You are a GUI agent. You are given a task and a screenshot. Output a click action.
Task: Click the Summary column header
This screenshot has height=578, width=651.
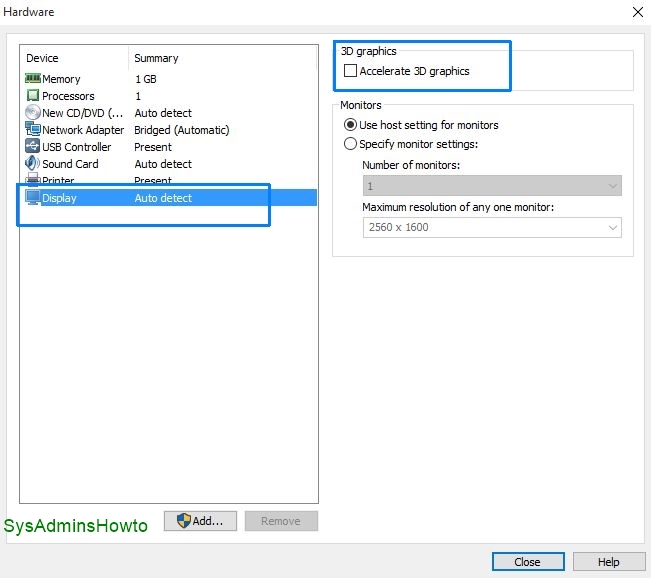pos(222,58)
